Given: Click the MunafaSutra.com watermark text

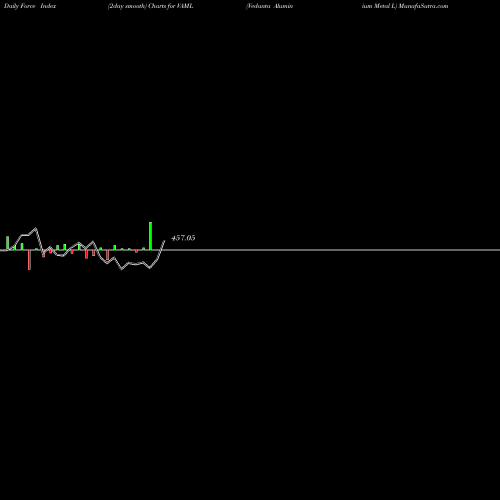Looking at the screenshot, I should (423, 6).
